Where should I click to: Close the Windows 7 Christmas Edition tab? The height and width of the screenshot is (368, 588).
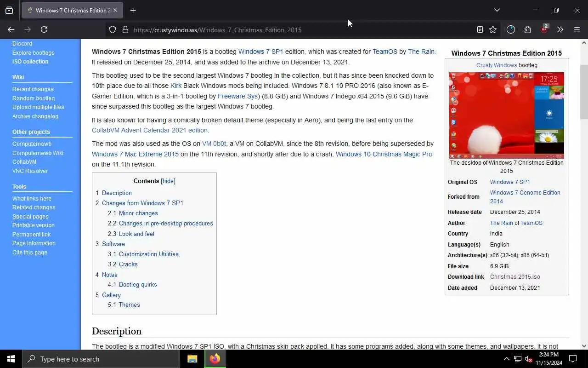(x=115, y=10)
